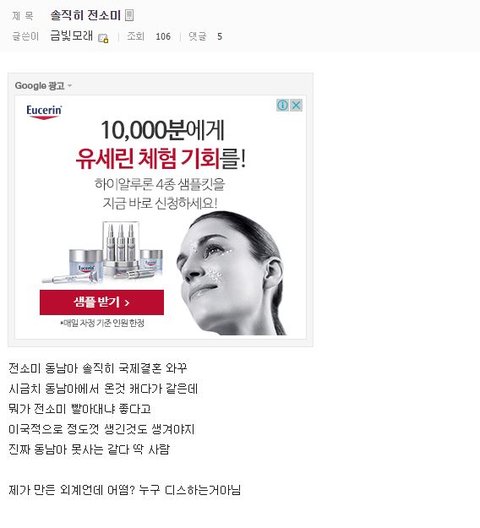Click the 조회 view count 106
The image size is (480, 528).
pos(163,36)
